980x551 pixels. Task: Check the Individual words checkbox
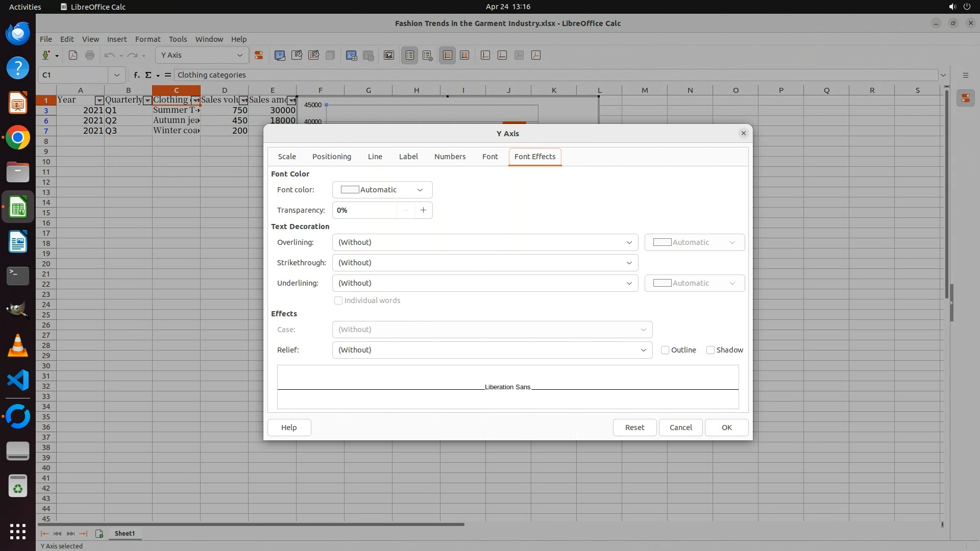[x=338, y=300]
